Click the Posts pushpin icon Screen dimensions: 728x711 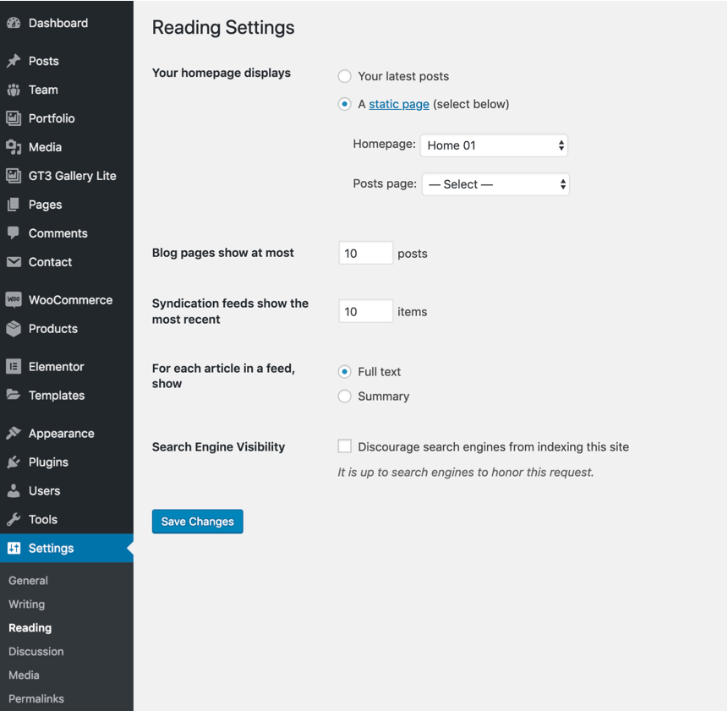coord(14,61)
